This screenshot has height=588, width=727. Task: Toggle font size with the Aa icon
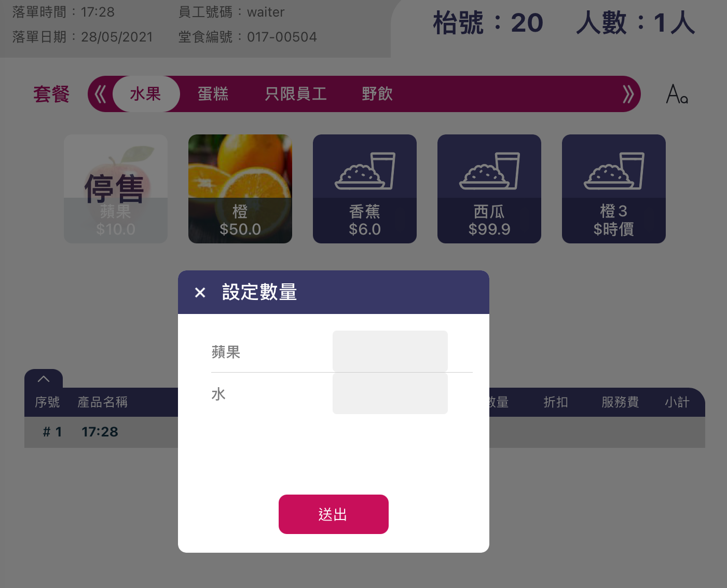(677, 94)
